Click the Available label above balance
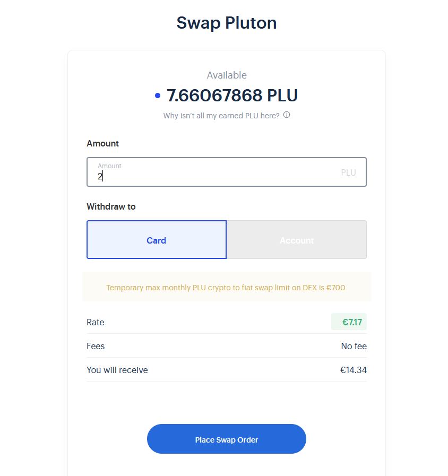 coord(227,75)
